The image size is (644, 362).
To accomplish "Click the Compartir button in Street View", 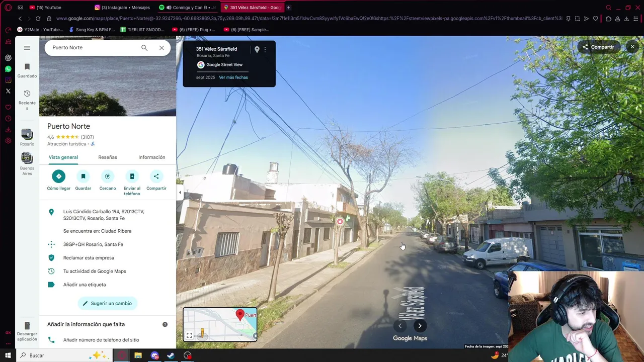I will click(x=598, y=47).
